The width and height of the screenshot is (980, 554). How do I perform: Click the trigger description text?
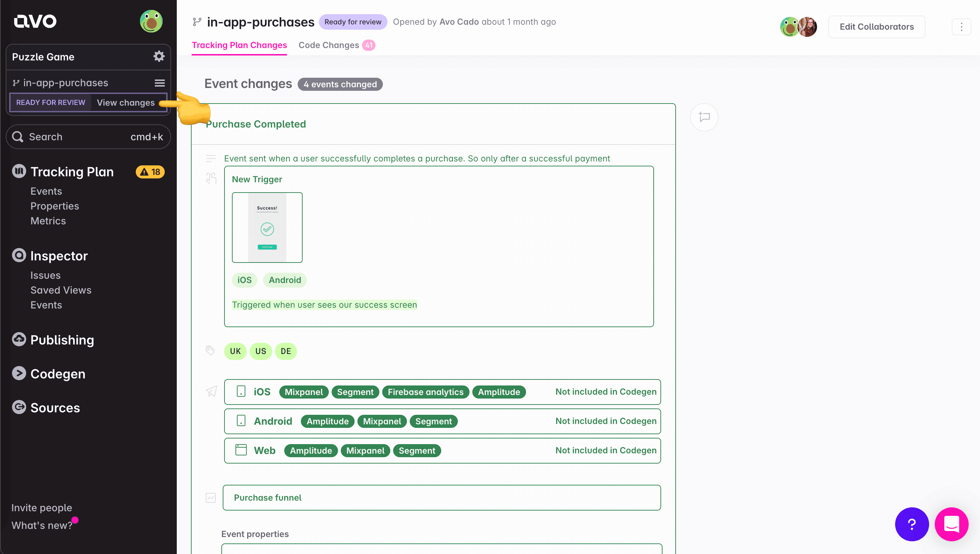[325, 305]
